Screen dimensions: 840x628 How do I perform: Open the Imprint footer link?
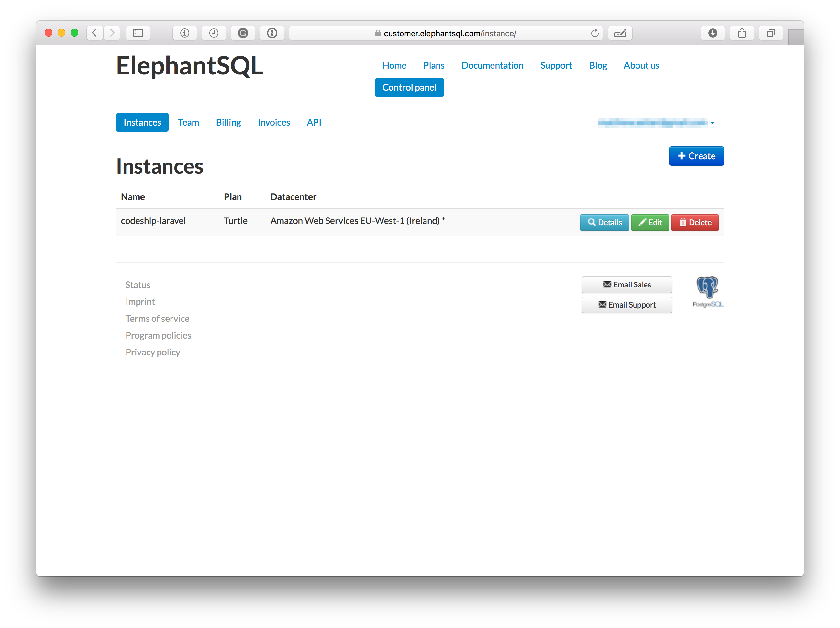(x=140, y=302)
